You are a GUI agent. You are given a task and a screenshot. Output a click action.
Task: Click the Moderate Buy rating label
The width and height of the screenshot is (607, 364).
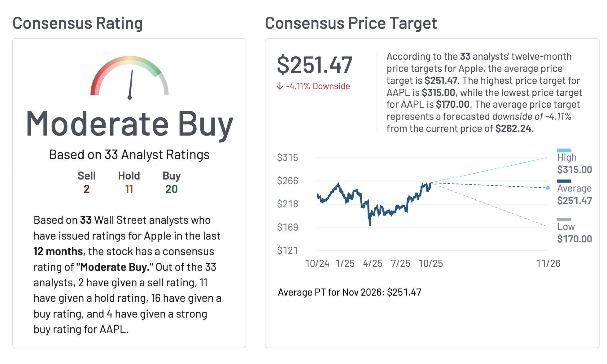coord(129,124)
